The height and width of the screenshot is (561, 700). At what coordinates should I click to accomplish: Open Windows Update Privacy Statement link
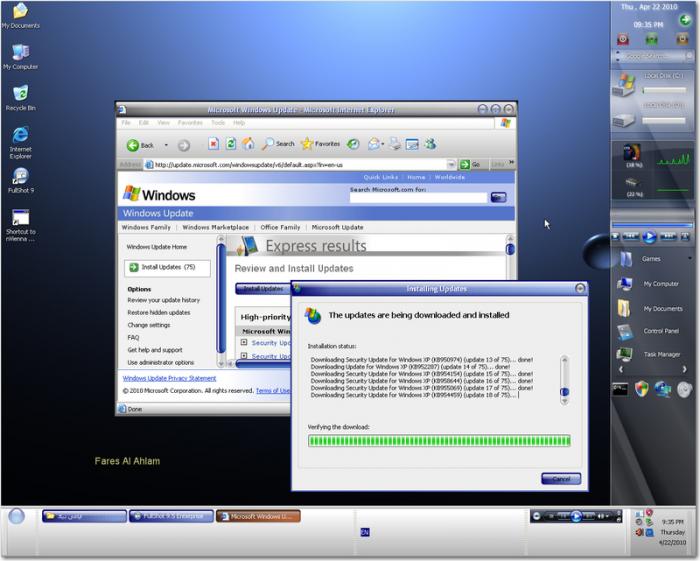tap(169, 379)
